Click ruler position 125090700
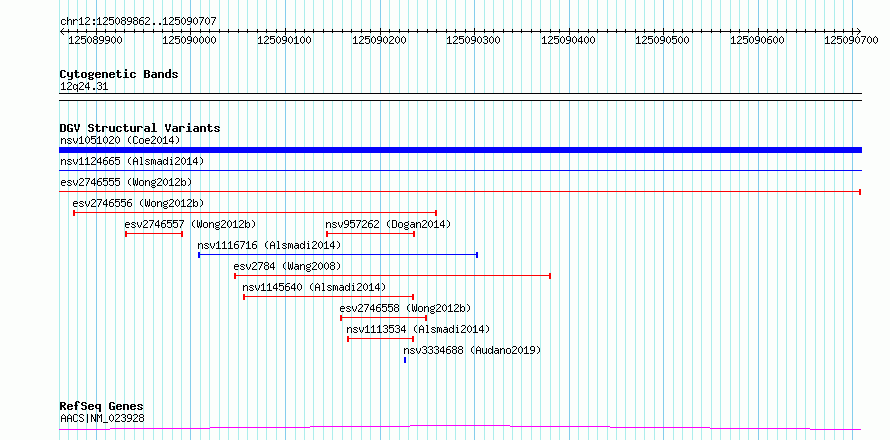This screenshot has width=890, height=440. click(x=851, y=40)
